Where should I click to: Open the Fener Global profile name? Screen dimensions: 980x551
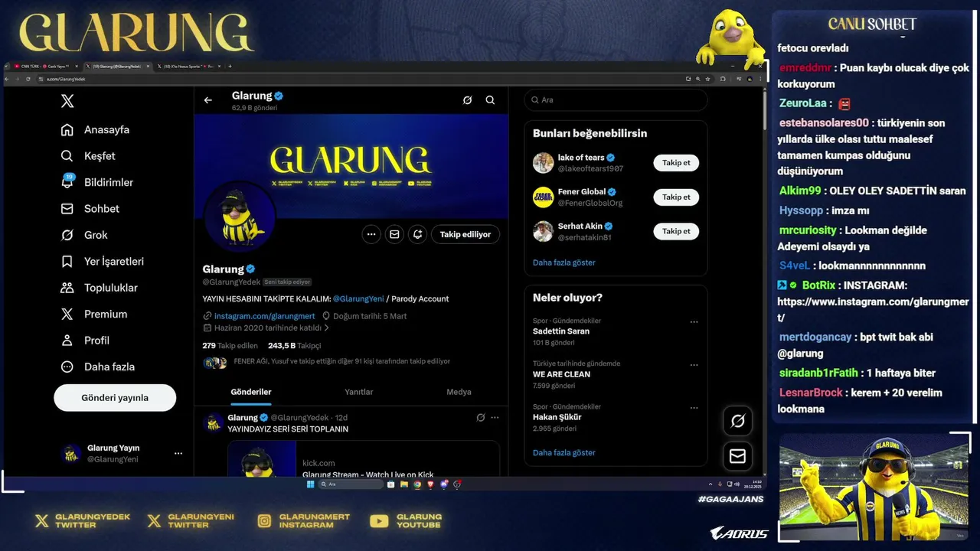pyautogui.click(x=582, y=192)
